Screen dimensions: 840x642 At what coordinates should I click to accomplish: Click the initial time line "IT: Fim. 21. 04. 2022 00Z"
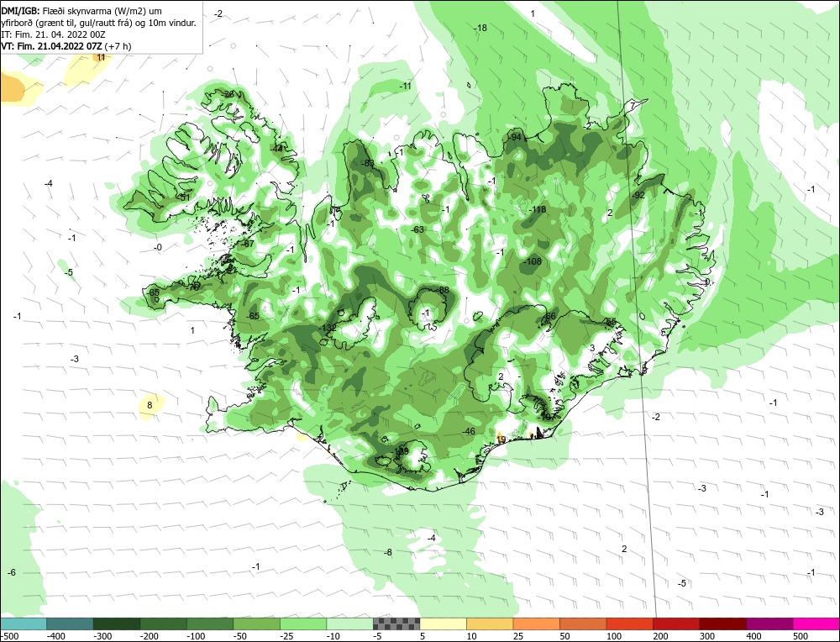click(54, 34)
